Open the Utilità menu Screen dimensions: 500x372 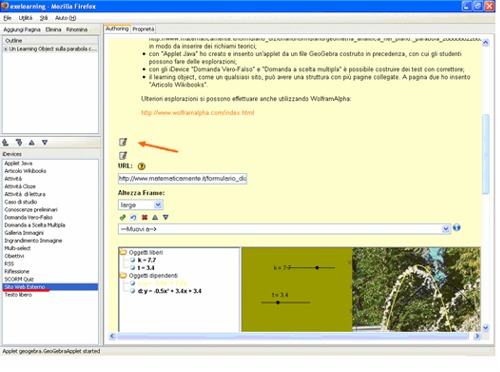click(x=25, y=18)
